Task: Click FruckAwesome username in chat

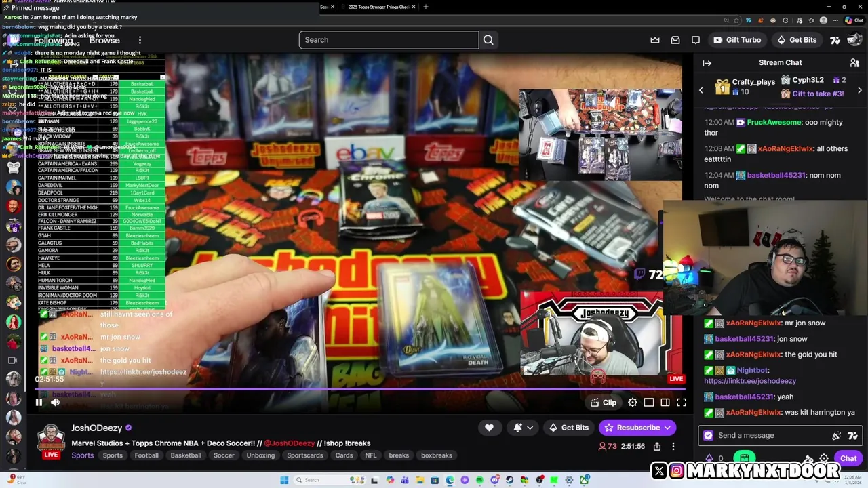Action: coord(774,122)
